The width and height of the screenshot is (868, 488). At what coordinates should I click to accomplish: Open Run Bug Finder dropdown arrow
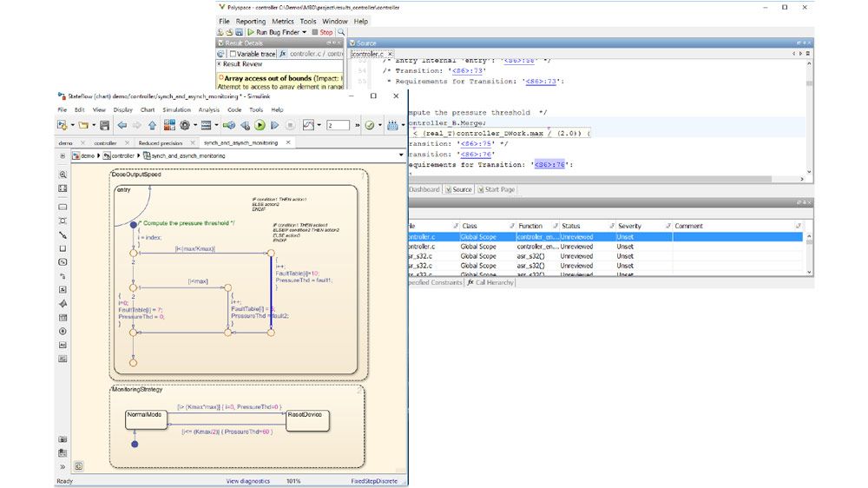(x=304, y=32)
